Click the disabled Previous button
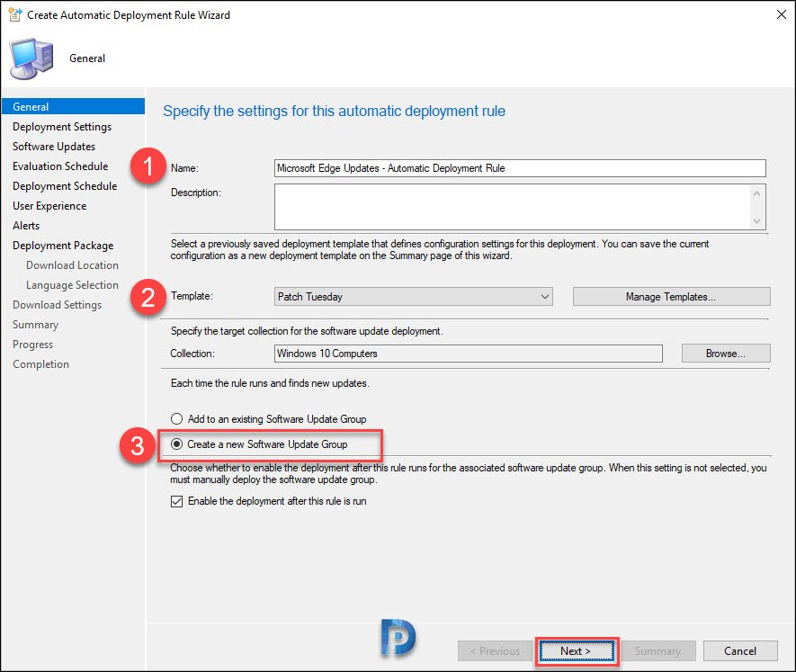 [x=495, y=651]
